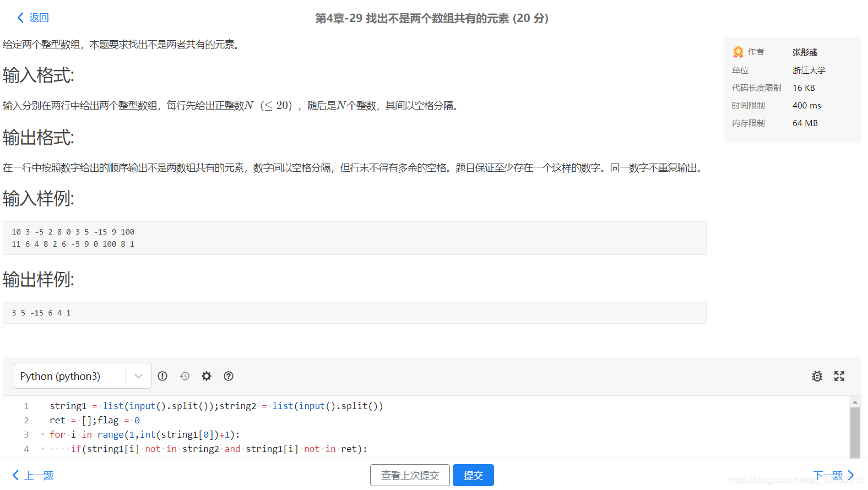The image size is (868, 490).
Task: Click the scrollbar up arrow in editor
Action: (x=855, y=402)
